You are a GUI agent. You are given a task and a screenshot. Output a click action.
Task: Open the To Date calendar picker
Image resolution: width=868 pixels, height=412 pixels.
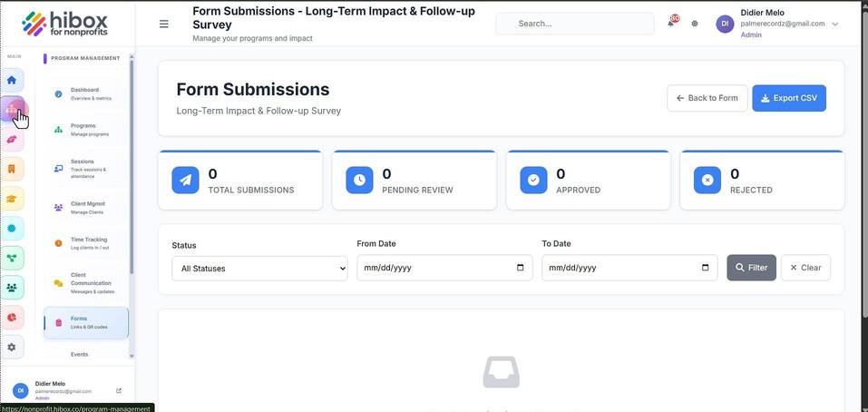coord(705,268)
